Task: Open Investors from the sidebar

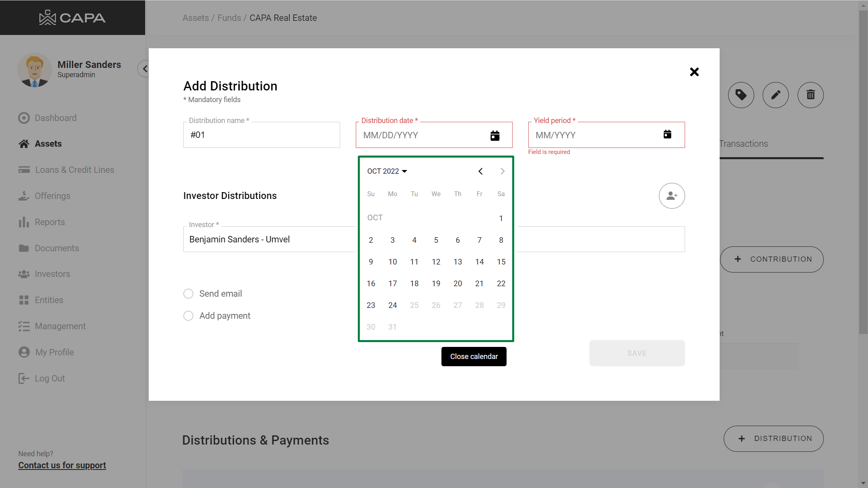Action: pos(52,274)
